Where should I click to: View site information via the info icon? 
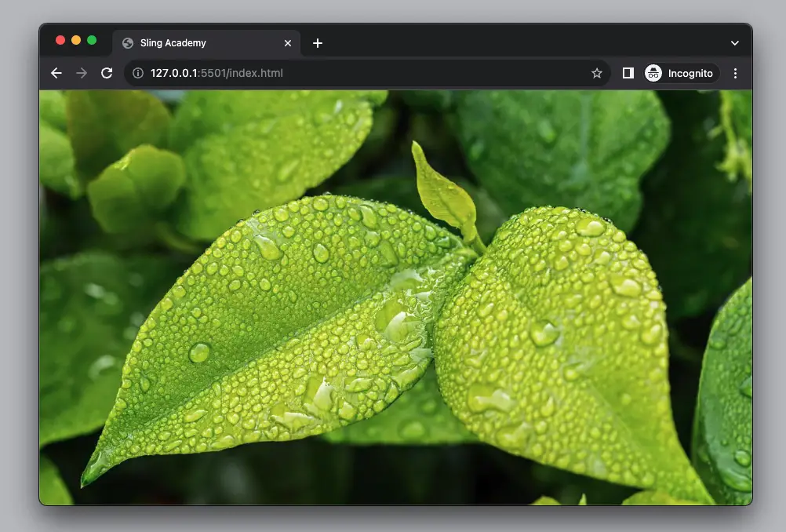click(x=138, y=73)
